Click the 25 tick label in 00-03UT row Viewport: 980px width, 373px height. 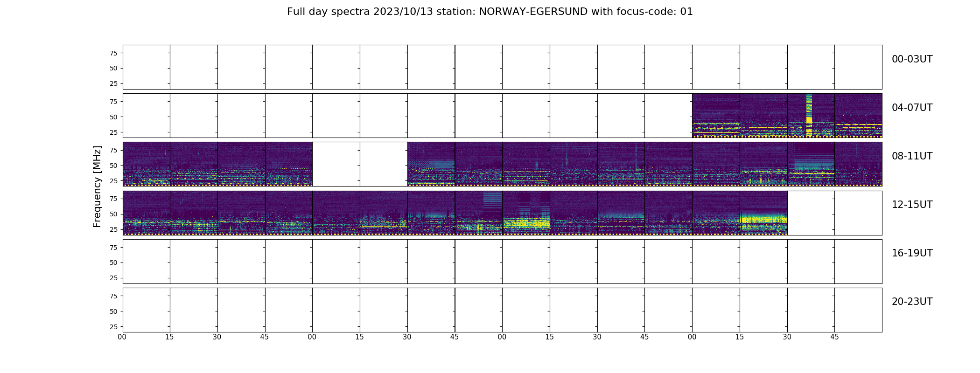pyautogui.click(x=113, y=83)
